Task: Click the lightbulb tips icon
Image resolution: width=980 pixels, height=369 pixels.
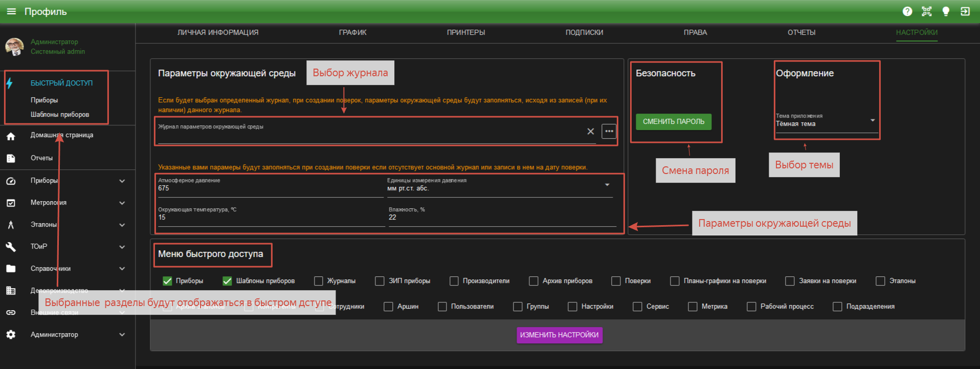Action: (x=946, y=11)
